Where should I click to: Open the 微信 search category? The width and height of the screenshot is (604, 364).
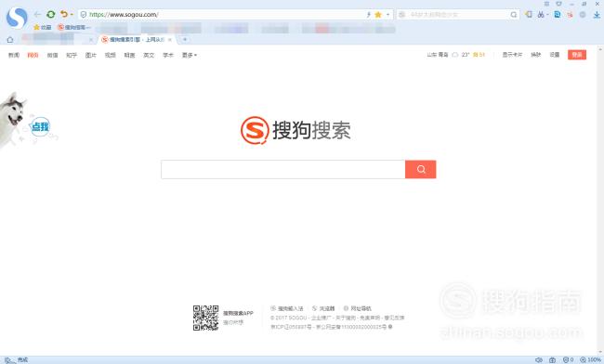(52, 55)
